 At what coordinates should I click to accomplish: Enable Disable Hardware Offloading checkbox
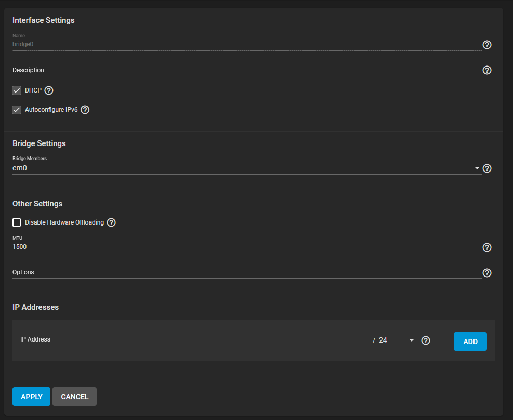[17, 222]
